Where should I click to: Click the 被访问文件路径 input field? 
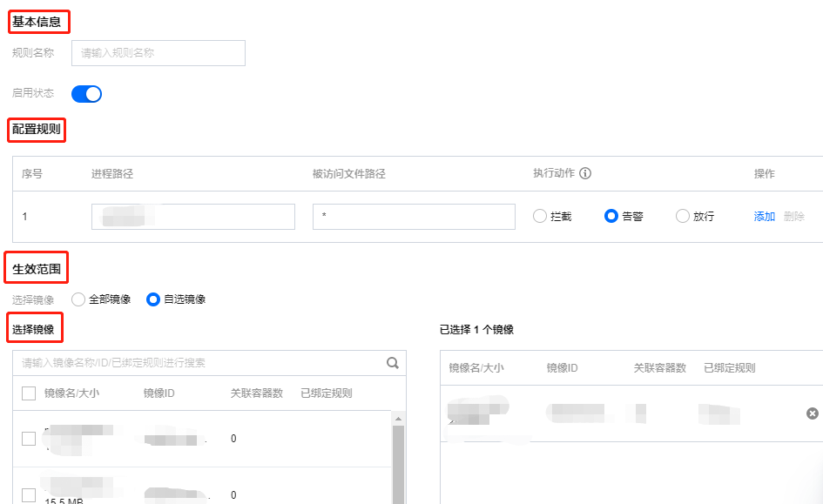point(414,217)
